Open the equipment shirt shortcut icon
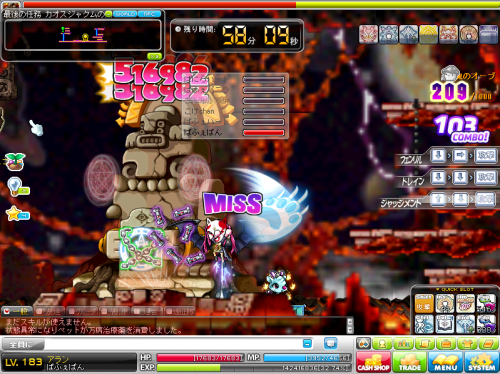Screen dimensions: 500x374 click(467, 343)
